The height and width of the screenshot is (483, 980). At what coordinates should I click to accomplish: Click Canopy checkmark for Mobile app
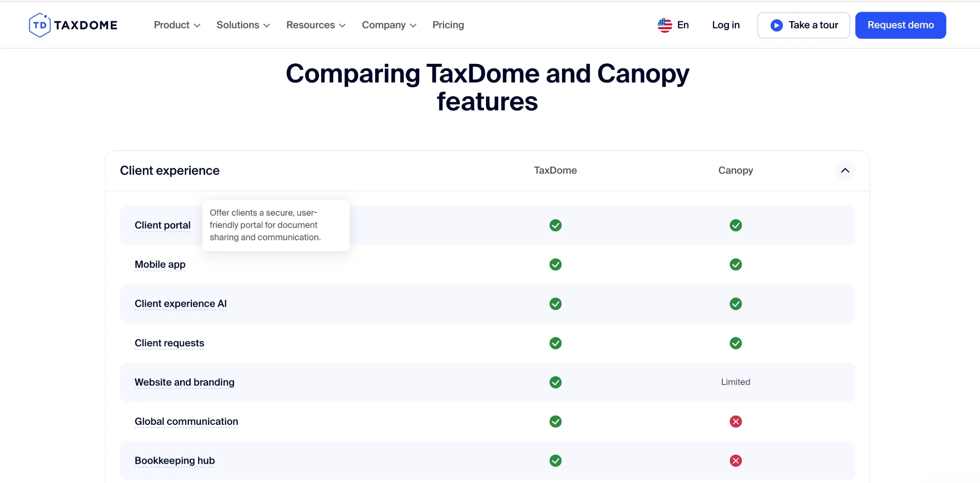click(x=736, y=265)
